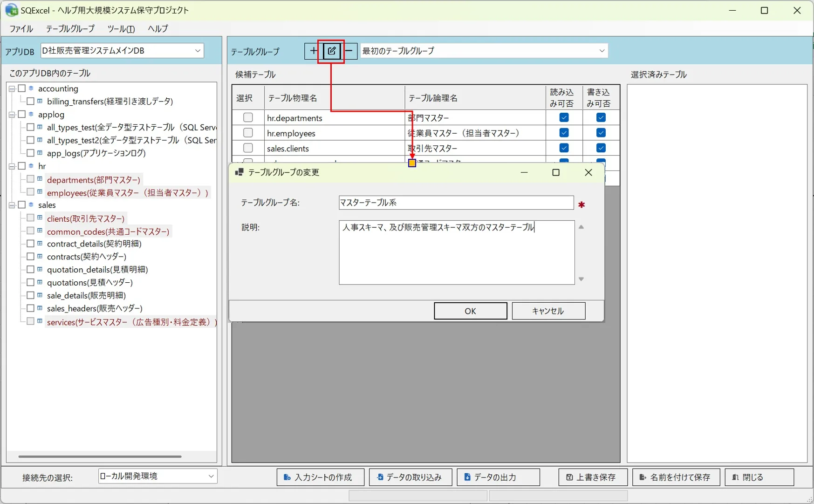Click the SQExcel app icon in title bar
Viewport: 814px width, 504px height.
point(11,10)
